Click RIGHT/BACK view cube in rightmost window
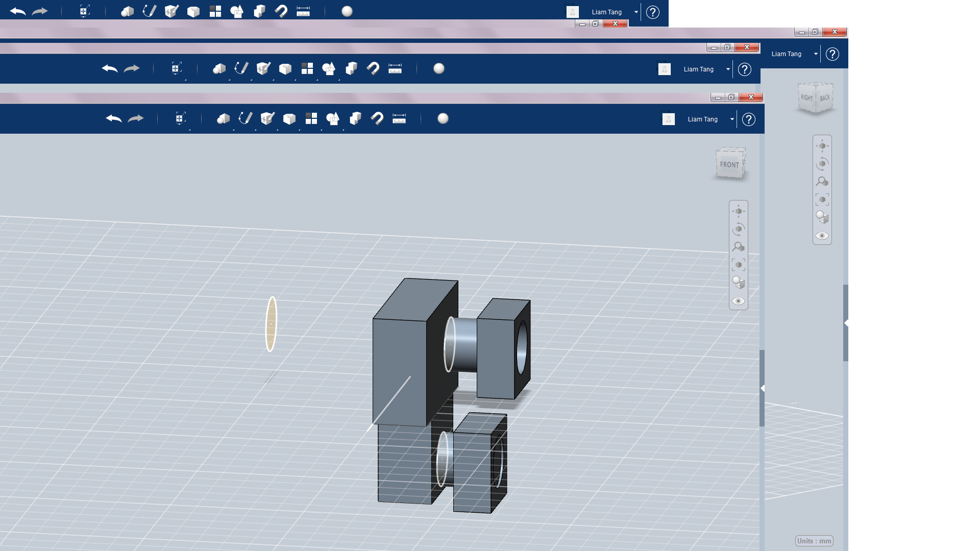Image resolution: width=980 pixels, height=551 pixels. (816, 97)
